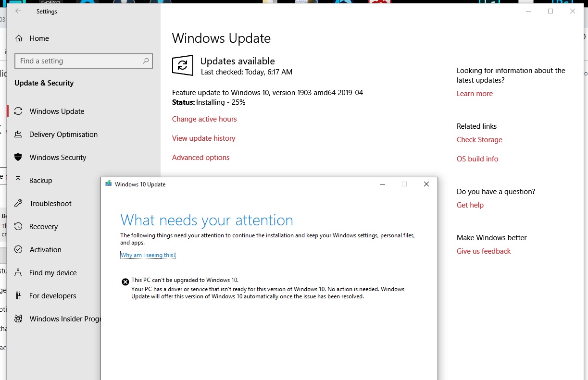Viewport: 588px width, 380px height.
Task: Close the Settings window
Action: pyautogui.click(x=573, y=11)
